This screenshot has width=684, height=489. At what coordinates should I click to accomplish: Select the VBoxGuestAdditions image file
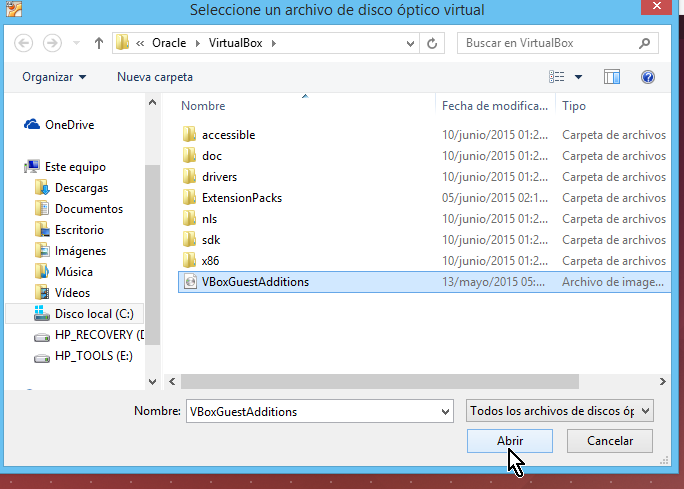pos(424,282)
